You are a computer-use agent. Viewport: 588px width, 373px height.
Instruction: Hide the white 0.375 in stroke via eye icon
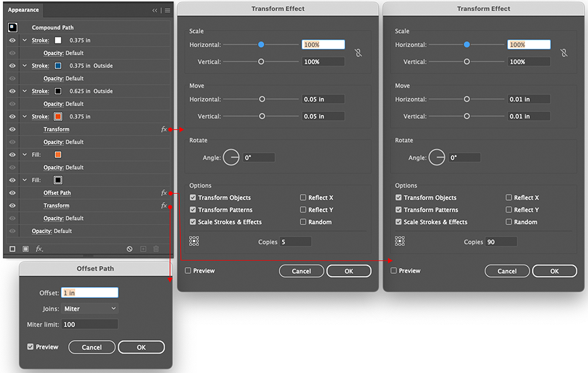pos(12,41)
